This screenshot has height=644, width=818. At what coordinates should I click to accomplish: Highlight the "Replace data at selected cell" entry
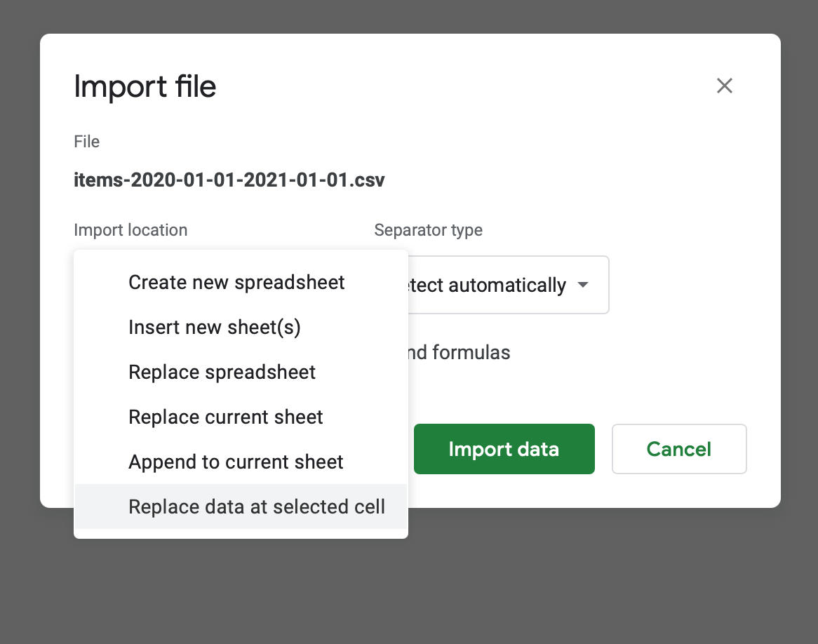257,507
